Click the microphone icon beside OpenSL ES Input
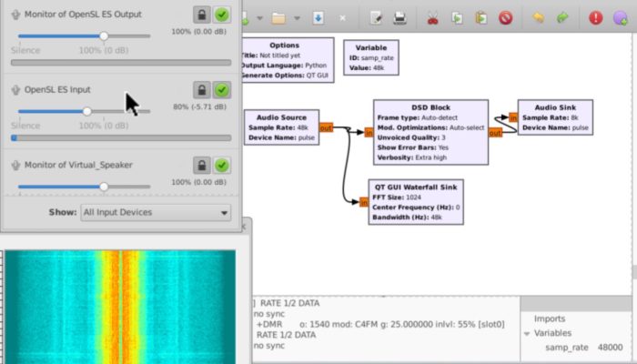 click(x=15, y=90)
